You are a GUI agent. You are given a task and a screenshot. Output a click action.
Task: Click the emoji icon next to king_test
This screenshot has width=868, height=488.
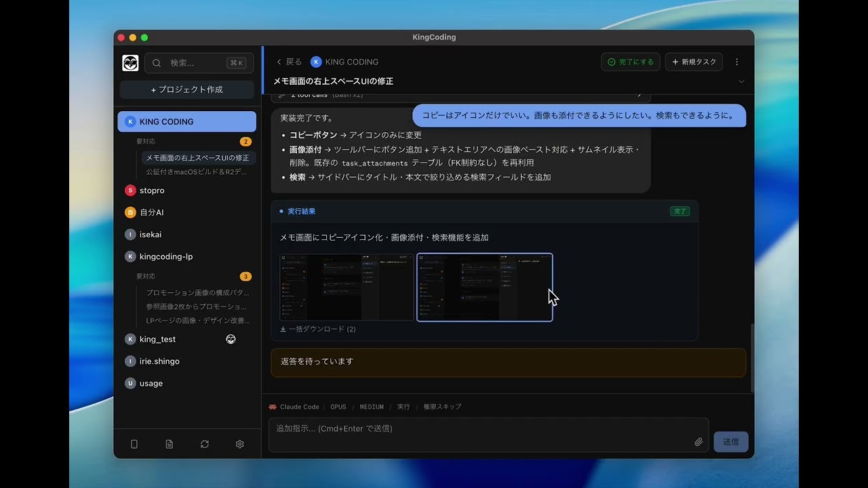click(x=231, y=339)
